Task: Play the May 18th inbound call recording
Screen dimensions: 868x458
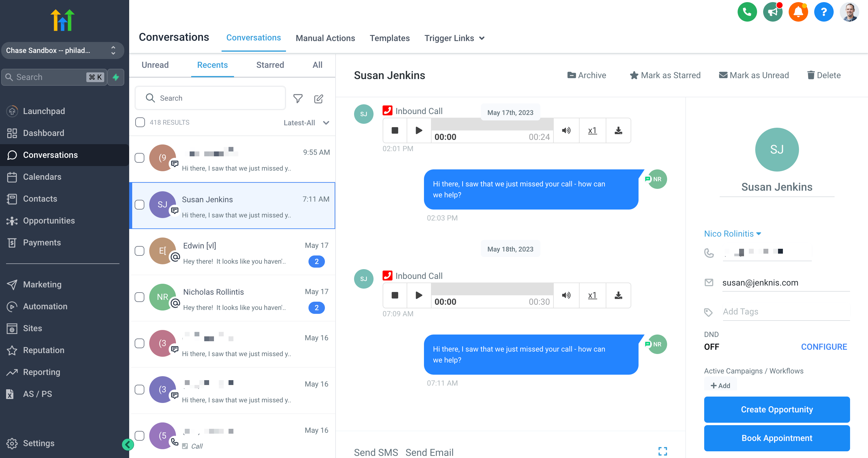Action: coord(419,295)
